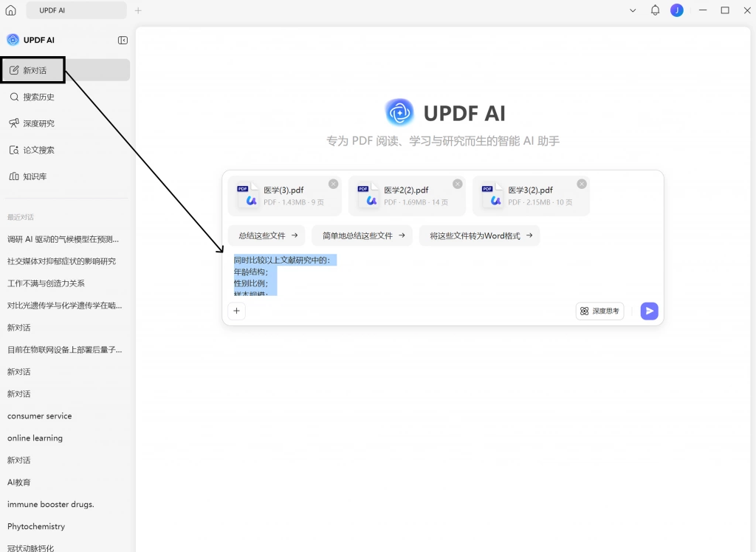Click 将这些文件转为Word格式 suggestion

click(x=480, y=235)
